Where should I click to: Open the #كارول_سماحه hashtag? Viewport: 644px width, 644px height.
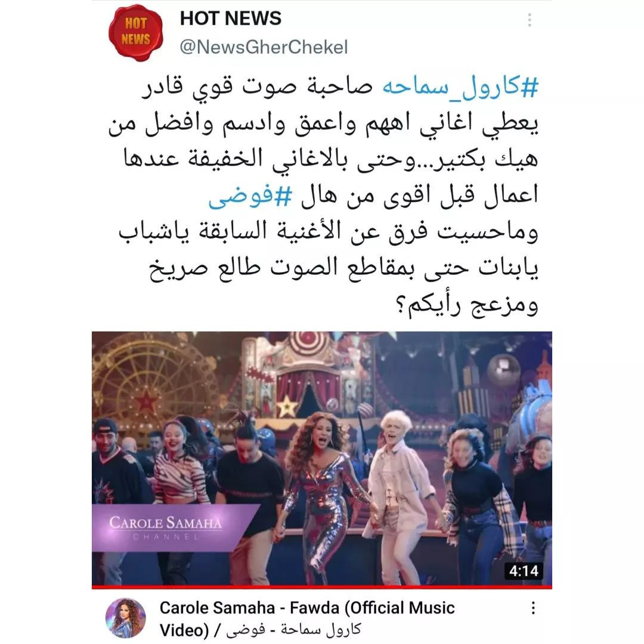pos(460,88)
